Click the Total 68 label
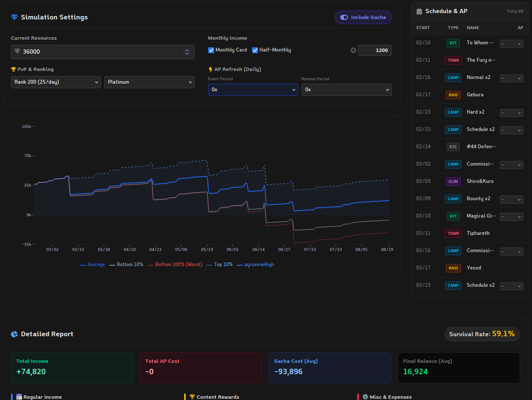 515,11
